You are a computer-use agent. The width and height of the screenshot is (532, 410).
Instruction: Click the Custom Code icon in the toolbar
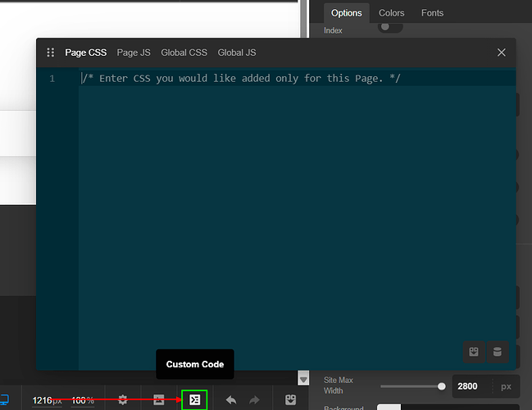click(x=194, y=400)
